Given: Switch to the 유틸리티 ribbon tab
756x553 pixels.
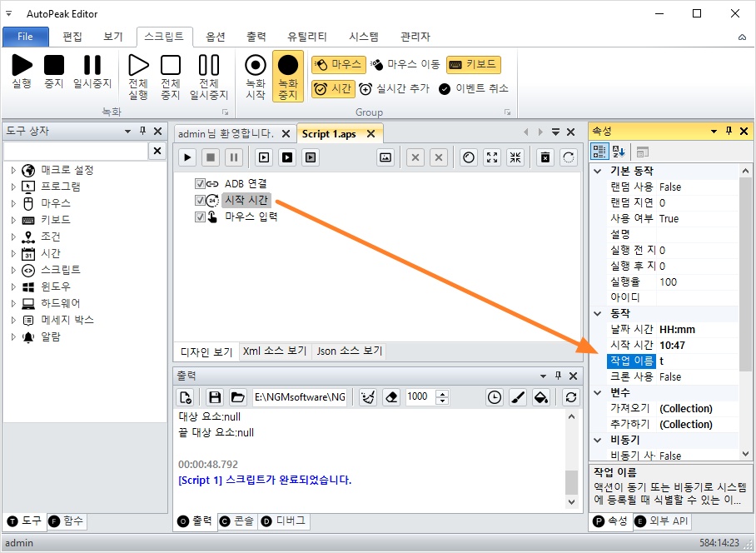Looking at the screenshot, I should [307, 37].
